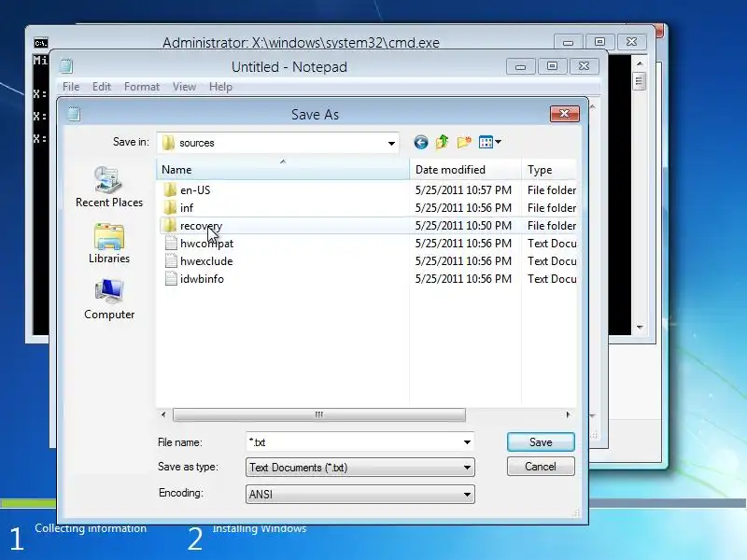Select the recovery folder icon
The width and height of the screenshot is (747, 560).
pos(169,225)
